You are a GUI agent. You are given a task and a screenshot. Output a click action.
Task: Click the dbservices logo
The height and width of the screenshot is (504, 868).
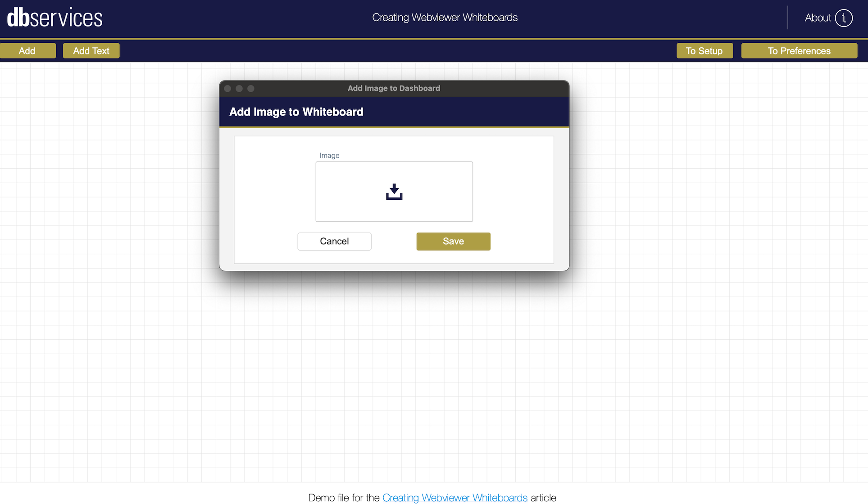55,18
